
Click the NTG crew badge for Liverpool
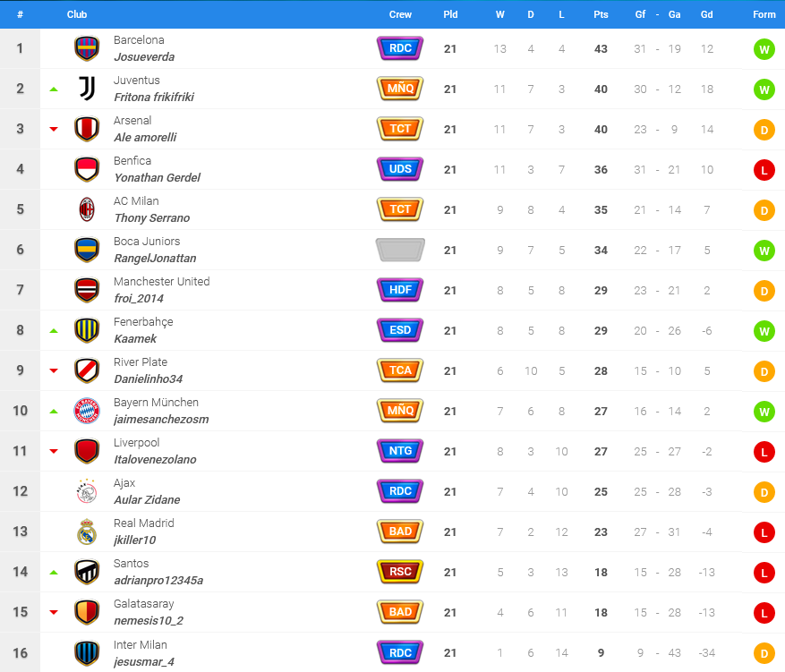[x=400, y=451]
